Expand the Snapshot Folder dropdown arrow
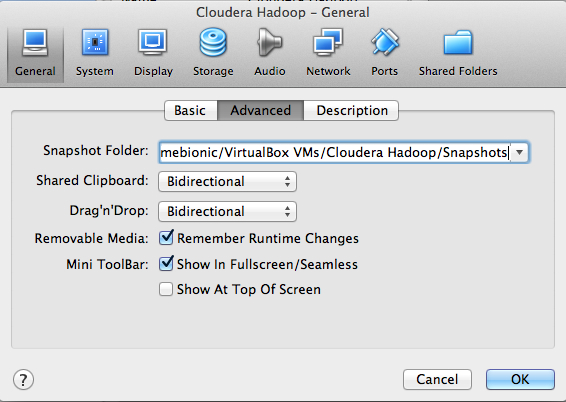 point(519,152)
